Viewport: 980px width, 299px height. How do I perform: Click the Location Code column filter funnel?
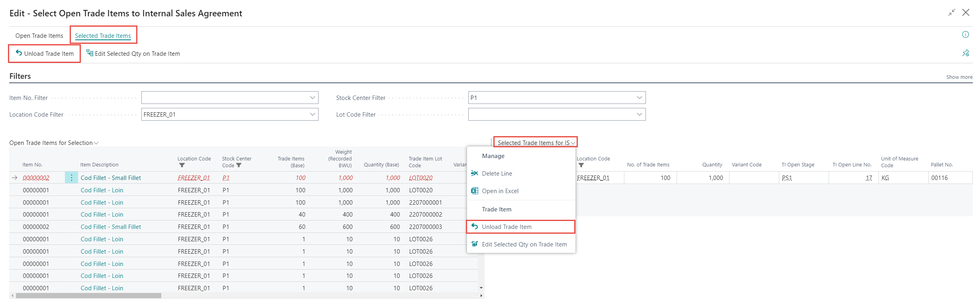click(182, 165)
